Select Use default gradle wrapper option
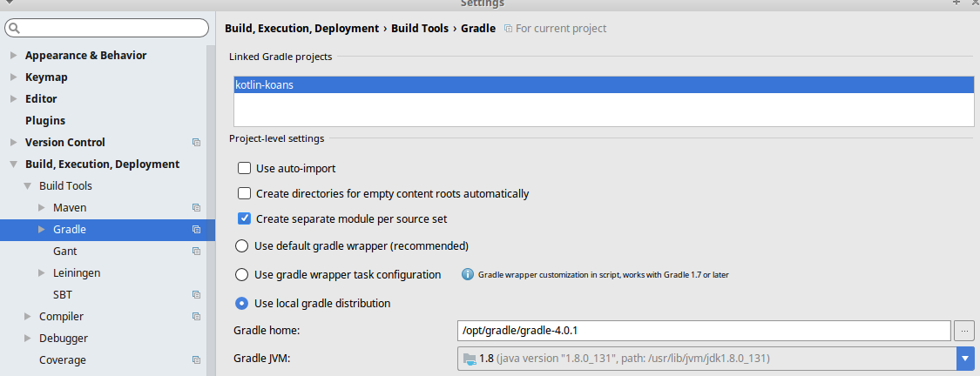Viewport: 980px width, 376px height. 242,245
